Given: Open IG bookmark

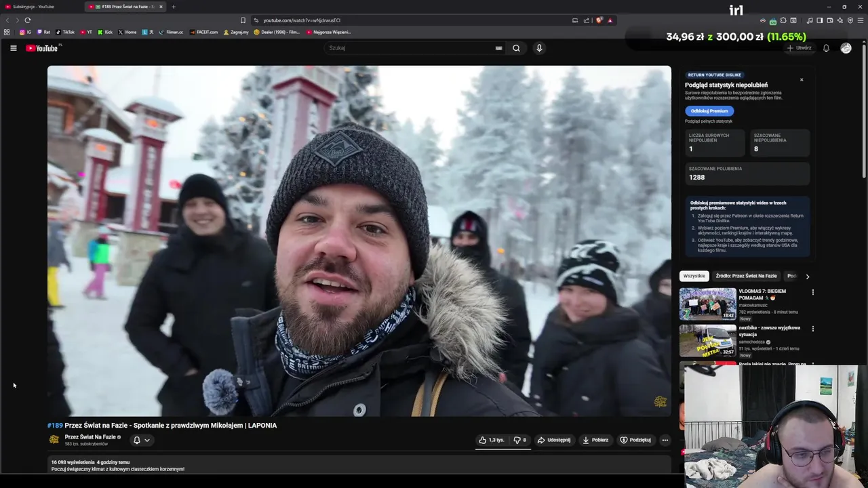Looking at the screenshot, I should (26, 32).
